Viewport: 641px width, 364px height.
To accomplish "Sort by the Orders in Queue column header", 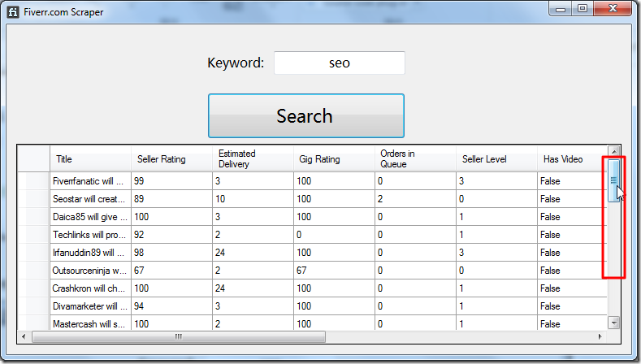I will [415, 158].
